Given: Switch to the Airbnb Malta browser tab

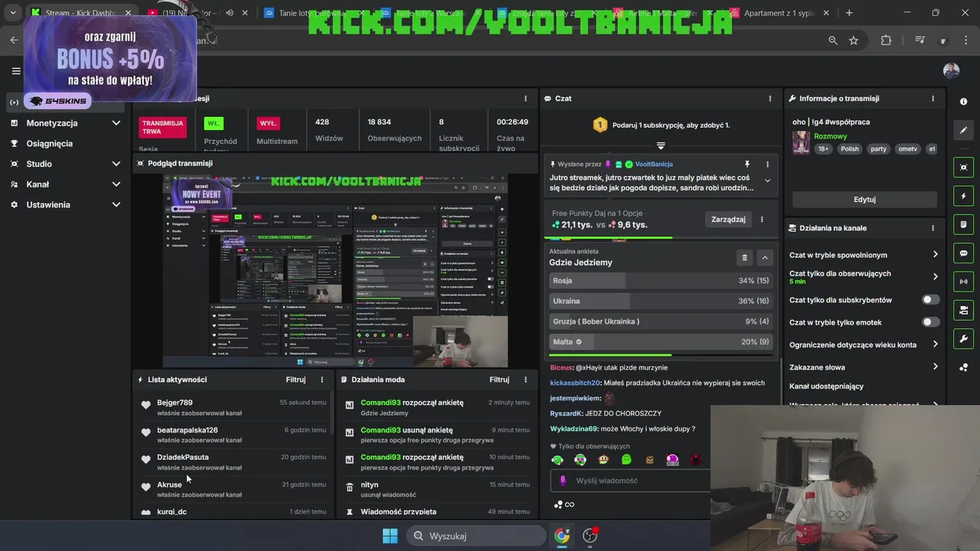Looking at the screenshot, I should (x=665, y=13).
